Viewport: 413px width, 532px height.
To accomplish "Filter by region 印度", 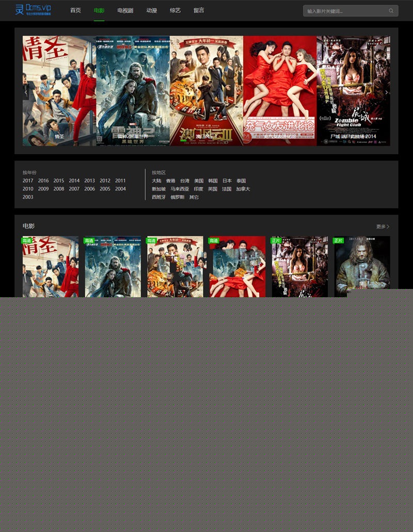I will (x=199, y=189).
